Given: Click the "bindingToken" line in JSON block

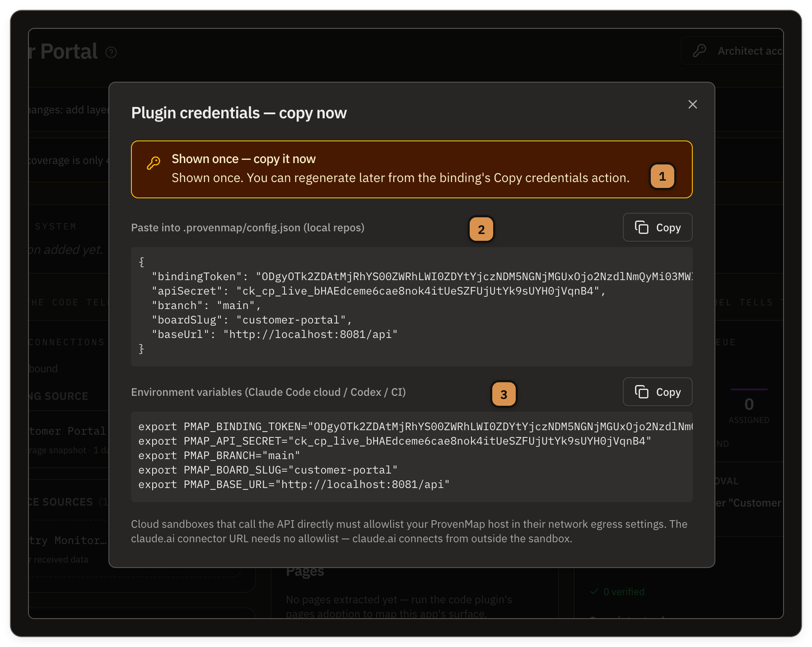Looking at the screenshot, I should (422, 277).
